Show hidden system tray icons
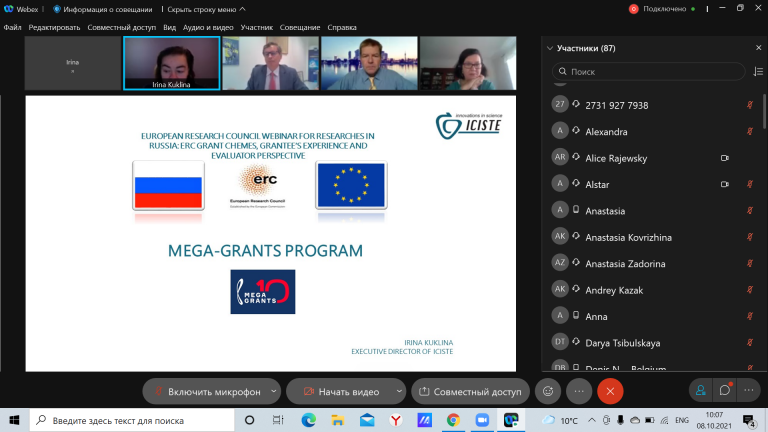768x432 pixels. [x=592, y=420]
